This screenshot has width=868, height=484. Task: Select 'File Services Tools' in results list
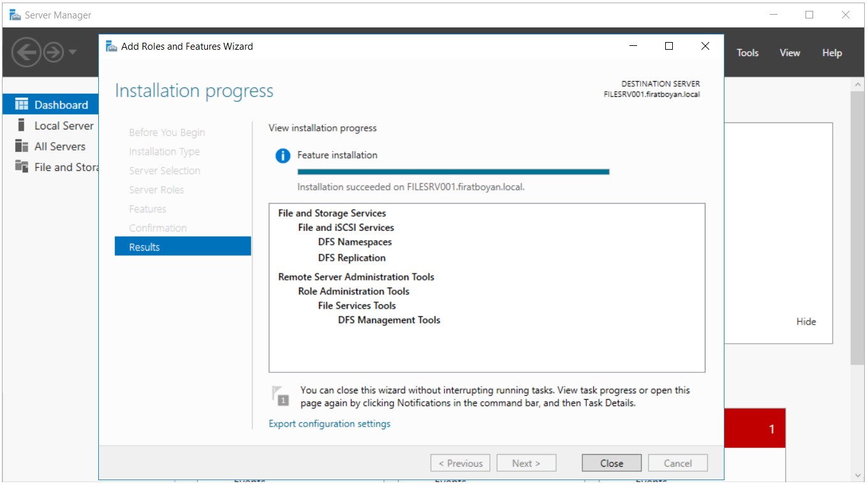(357, 305)
